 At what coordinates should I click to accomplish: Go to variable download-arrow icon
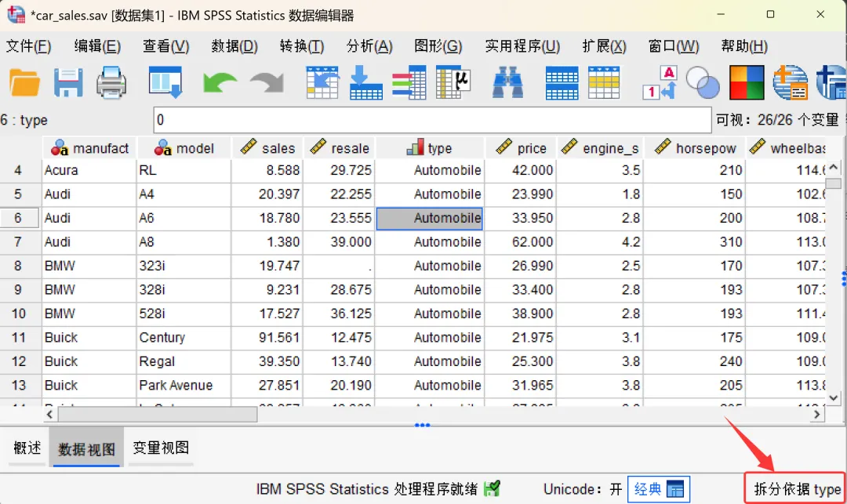[365, 82]
